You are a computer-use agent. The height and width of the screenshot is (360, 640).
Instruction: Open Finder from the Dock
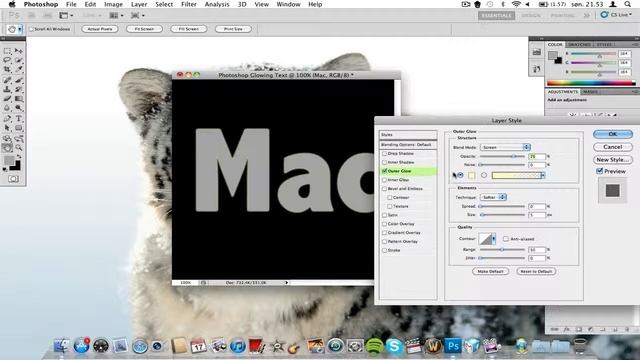[x=61, y=346]
